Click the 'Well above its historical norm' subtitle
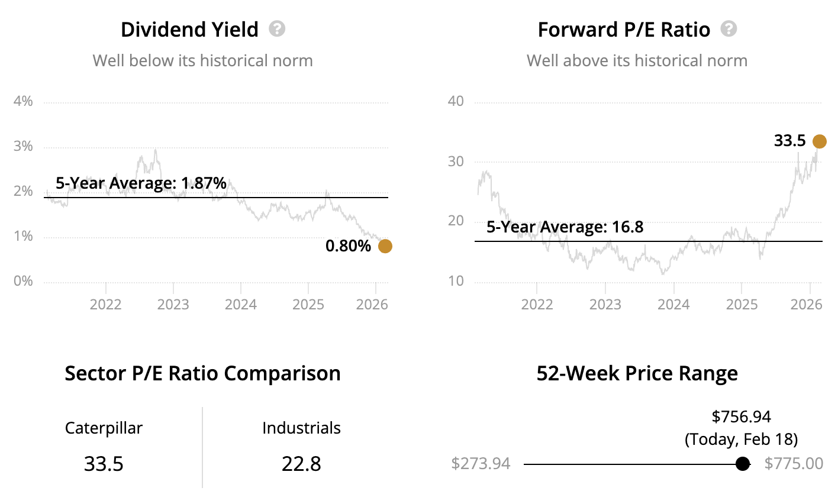 pos(637,61)
